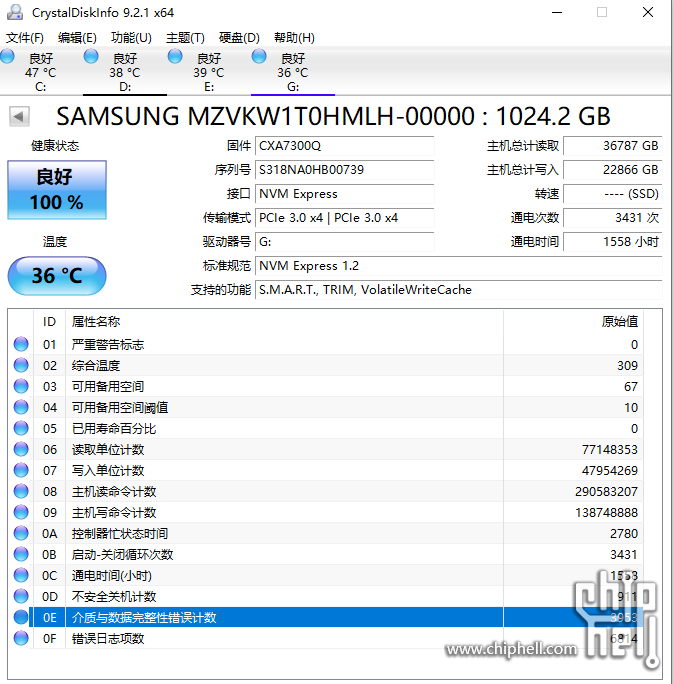Click status orb of attribute 08 row

[x=21, y=491]
